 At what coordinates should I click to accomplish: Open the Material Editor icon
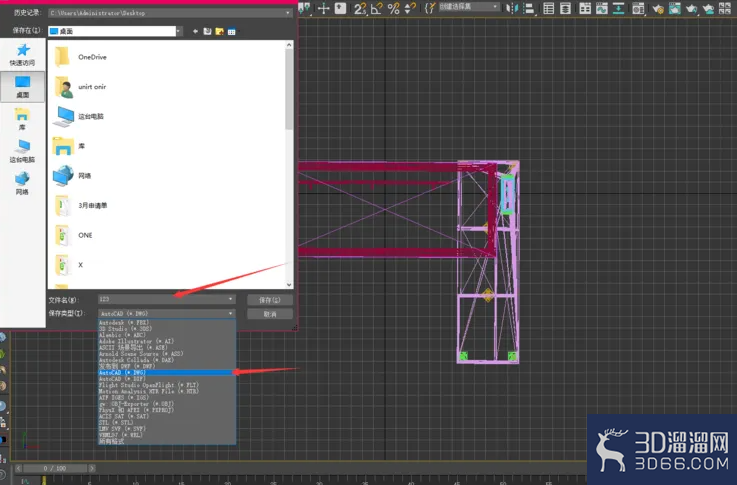tap(638, 8)
